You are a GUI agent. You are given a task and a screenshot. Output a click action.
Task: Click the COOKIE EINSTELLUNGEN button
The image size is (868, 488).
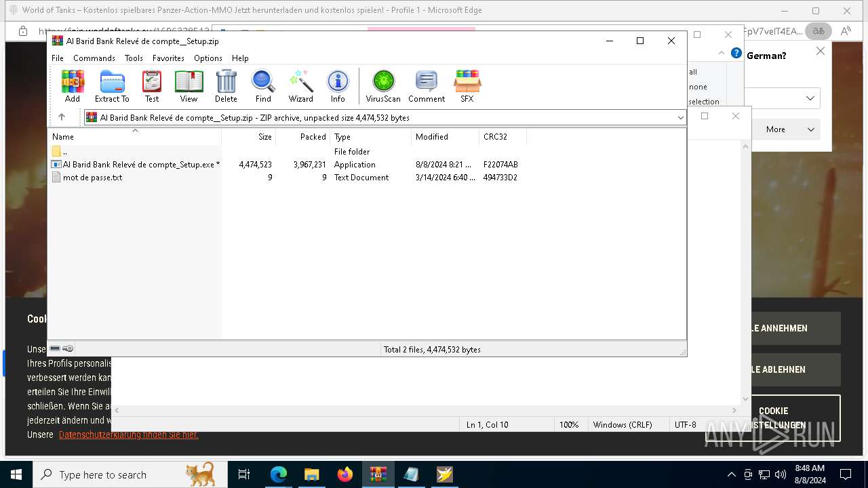(x=774, y=418)
